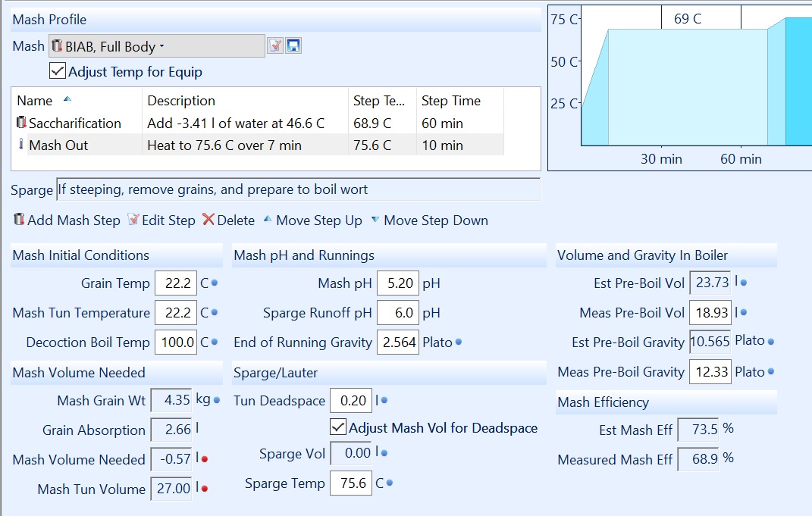This screenshot has width=812, height=516.
Task: Toggle Adjust Temp for Equip checkbox
Action: (x=58, y=72)
